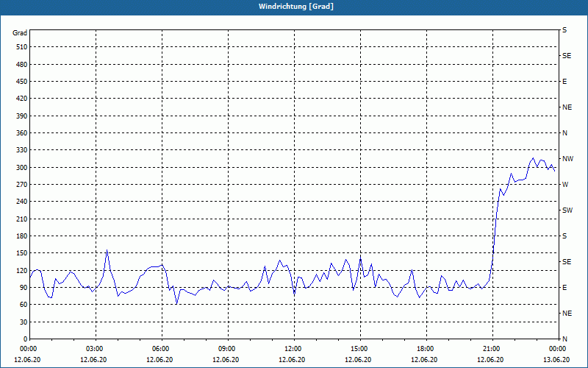
Task: Click the 'Grad' y-axis unit label
Action: (x=20, y=33)
